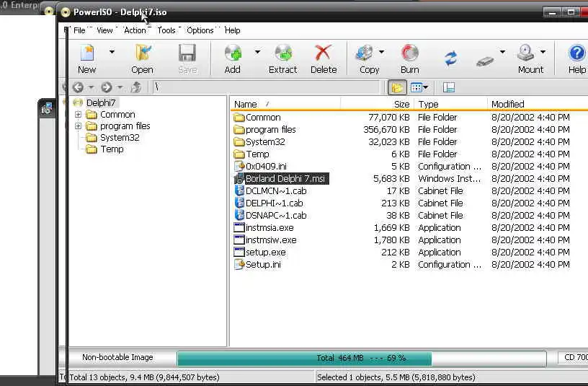Select System32 in the folder tree

[x=120, y=137]
